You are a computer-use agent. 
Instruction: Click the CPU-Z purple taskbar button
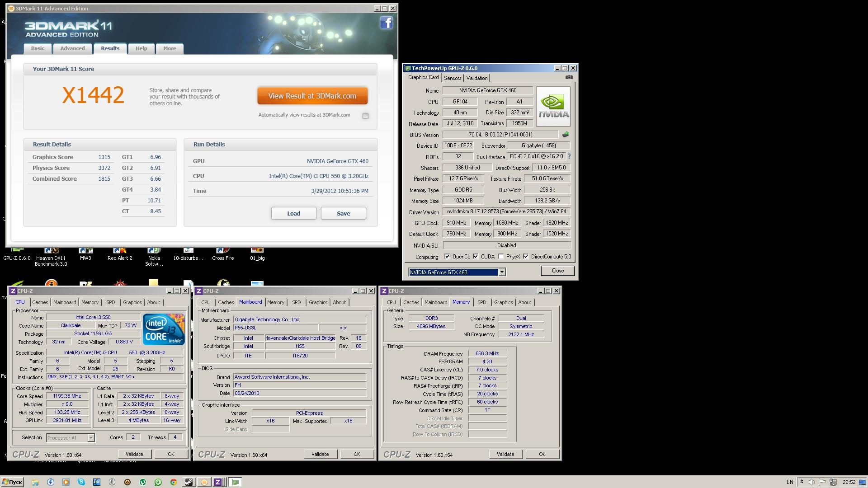(x=217, y=482)
